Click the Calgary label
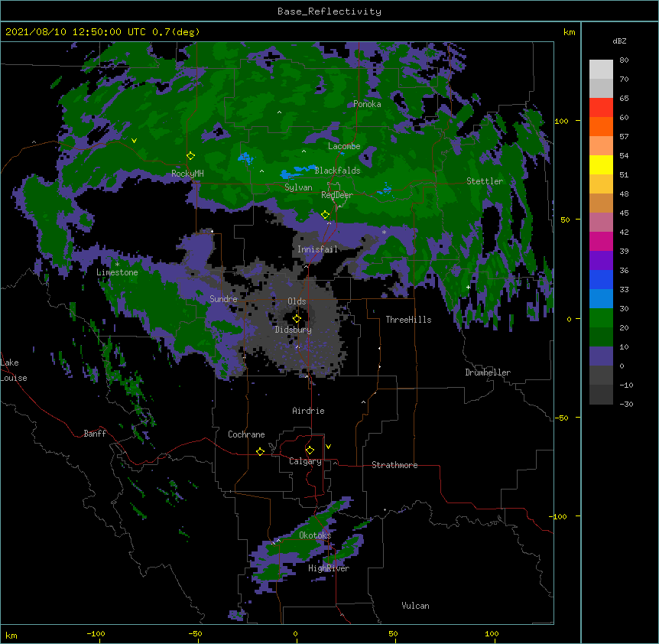This screenshot has height=644, width=659. pyautogui.click(x=305, y=461)
